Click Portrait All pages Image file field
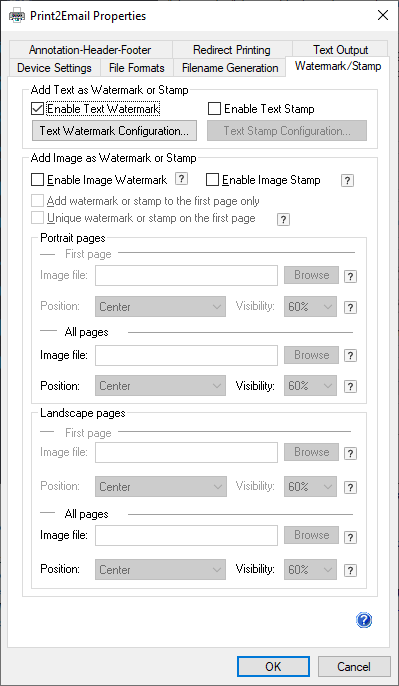 186,355
